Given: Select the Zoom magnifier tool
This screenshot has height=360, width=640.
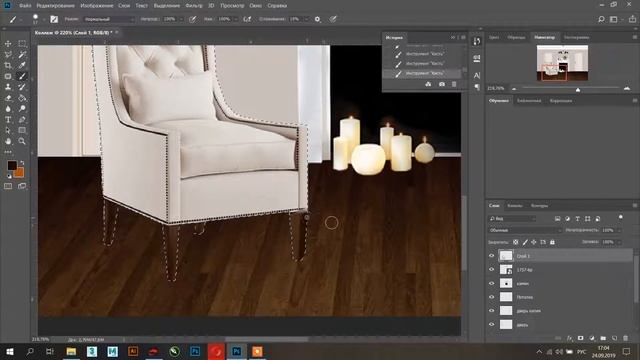Looking at the screenshot, I should [x=22, y=141].
